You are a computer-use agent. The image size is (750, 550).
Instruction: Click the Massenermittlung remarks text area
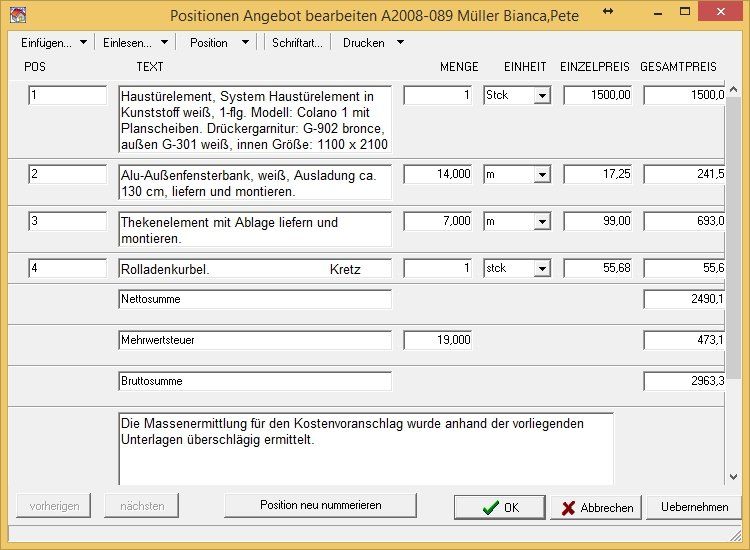[x=366, y=449]
